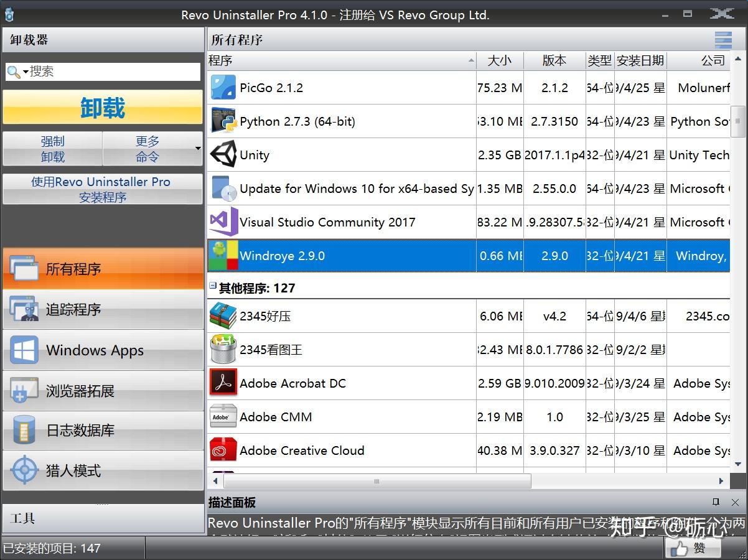Click the Windroye version 2.9.0 cell
Screen dimensions: 748x560
(x=554, y=256)
